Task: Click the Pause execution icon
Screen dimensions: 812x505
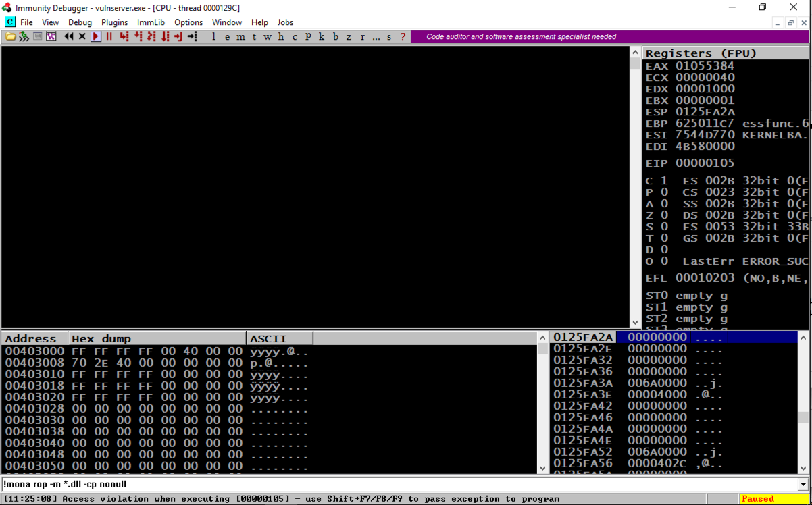Action: point(109,36)
